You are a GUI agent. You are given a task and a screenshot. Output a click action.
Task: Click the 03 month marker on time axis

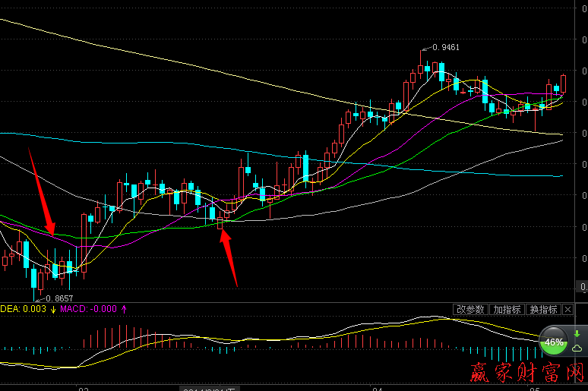(84, 388)
